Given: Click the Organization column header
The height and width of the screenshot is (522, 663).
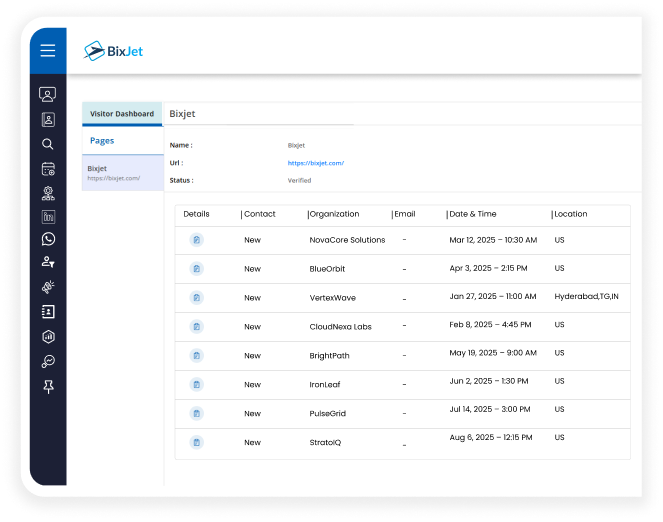Looking at the screenshot, I should [x=334, y=214].
